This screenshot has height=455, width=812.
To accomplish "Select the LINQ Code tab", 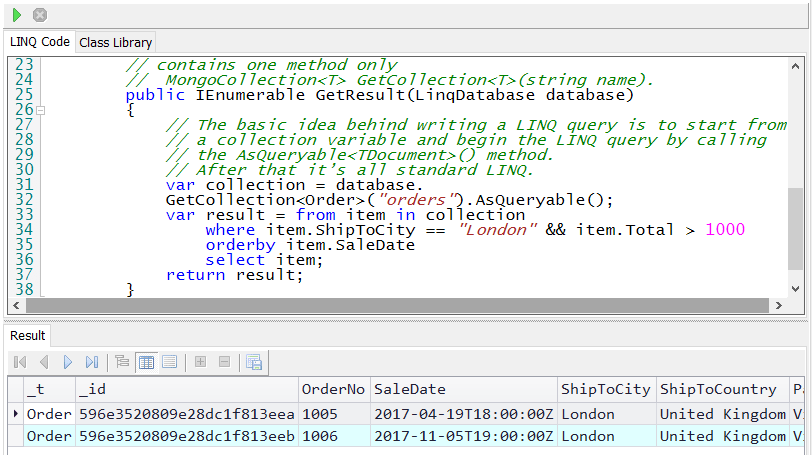I will [x=40, y=42].
